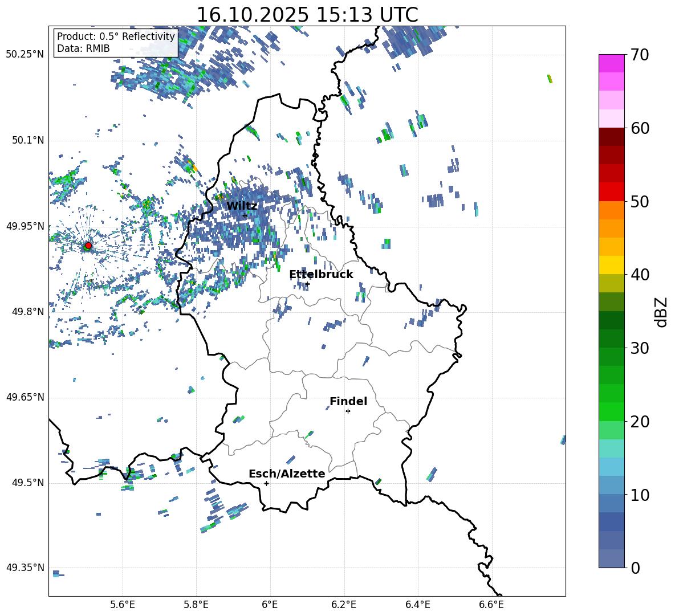Click the yellow colorbar segment above 40
This screenshot has height=616, width=675.
click(x=611, y=265)
